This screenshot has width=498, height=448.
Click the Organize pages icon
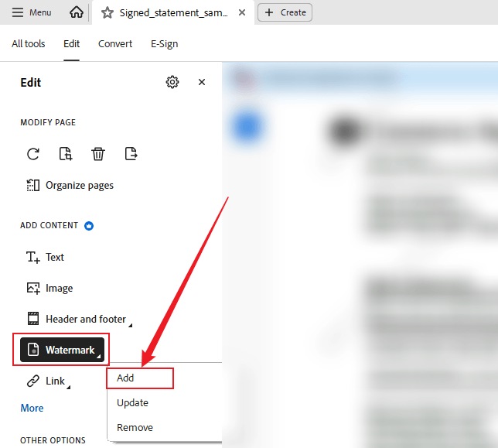pyautogui.click(x=33, y=185)
